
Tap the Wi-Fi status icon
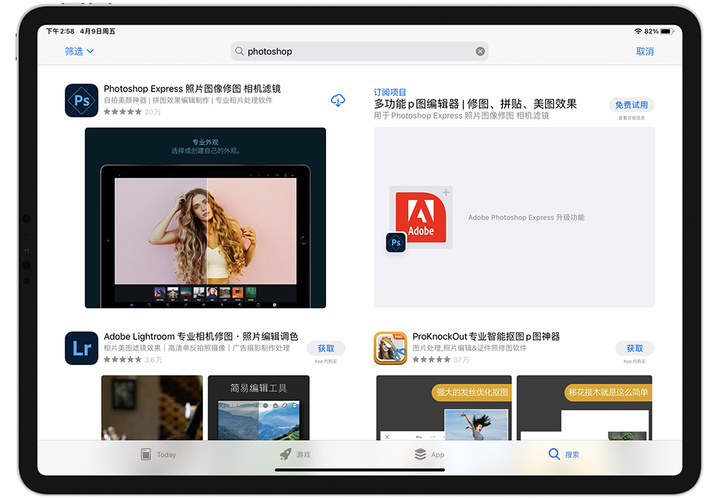point(638,31)
